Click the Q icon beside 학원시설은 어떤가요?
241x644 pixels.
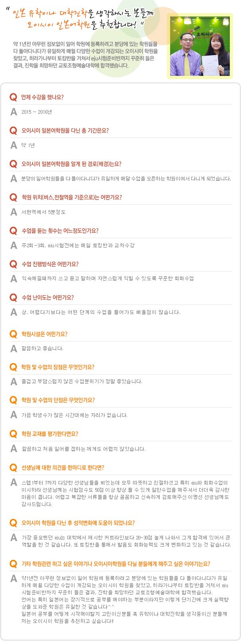[14, 334]
